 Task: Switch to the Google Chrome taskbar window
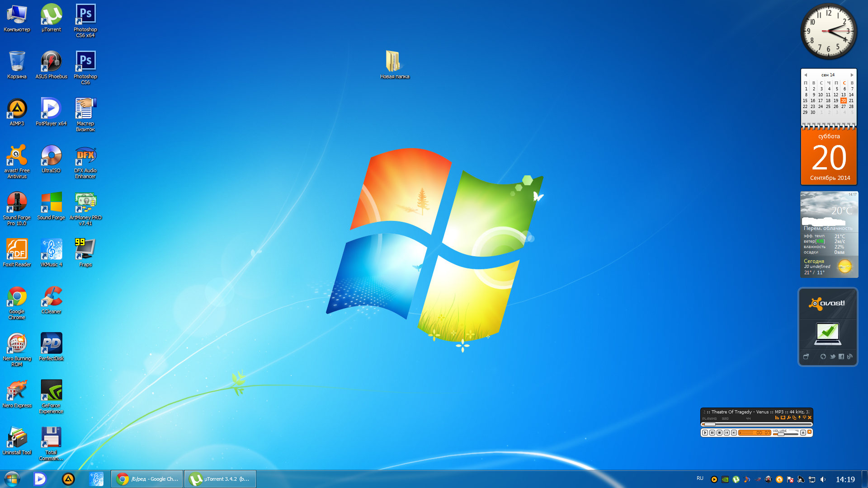pos(147,479)
